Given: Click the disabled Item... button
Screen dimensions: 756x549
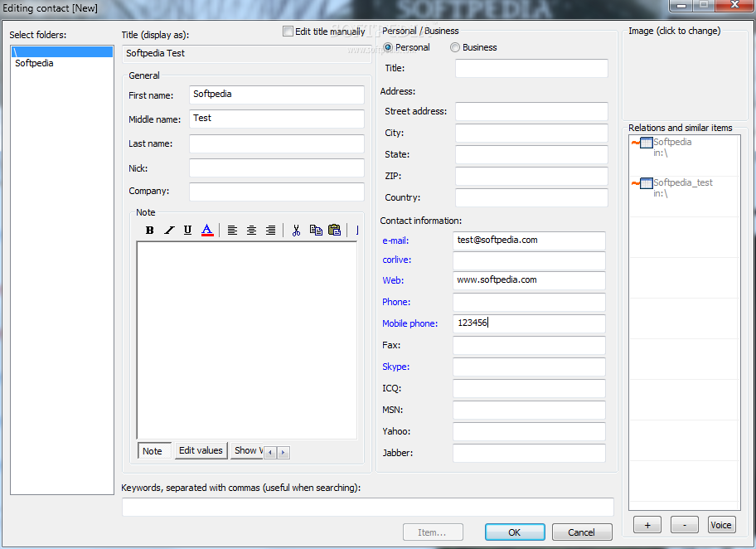Looking at the screenshot, I should 433,532.
